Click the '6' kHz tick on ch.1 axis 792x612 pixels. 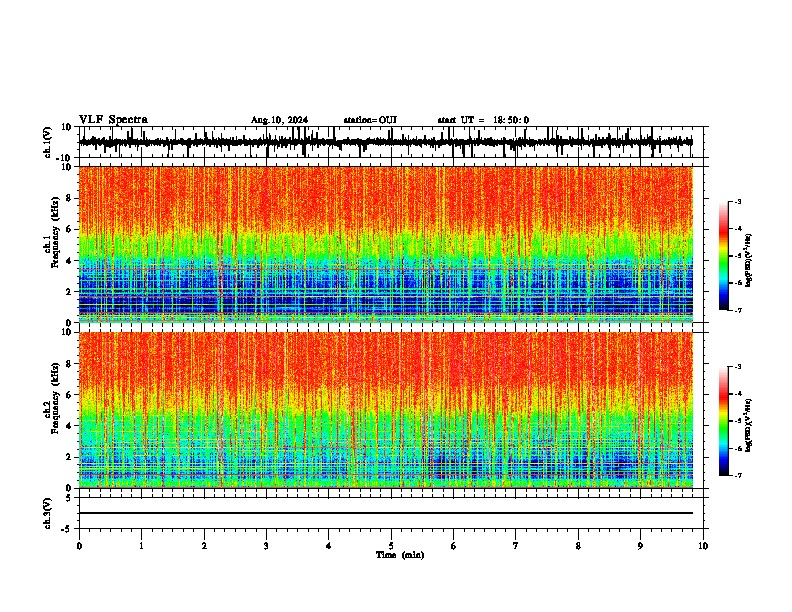(x=70, y=229)
